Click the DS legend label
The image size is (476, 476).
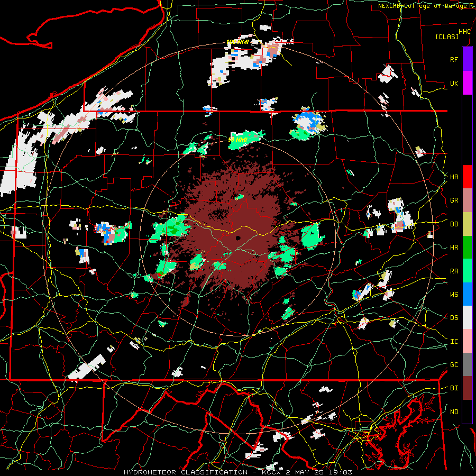coord(454,317)
